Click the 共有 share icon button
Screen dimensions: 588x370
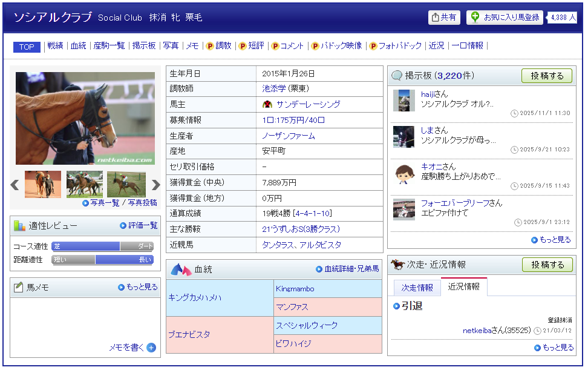point(435,18)
